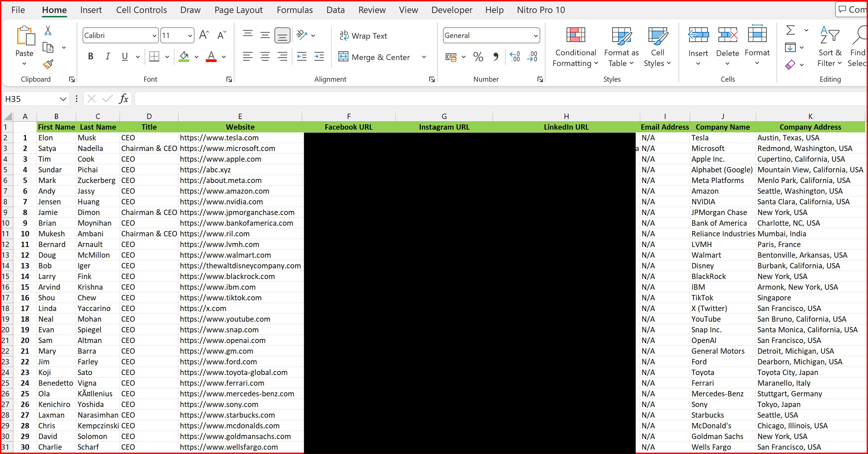Click the Insert Function fx icon
Image resolution: width=868 pixels, height=454 pixels.
(x=124, y=99)
